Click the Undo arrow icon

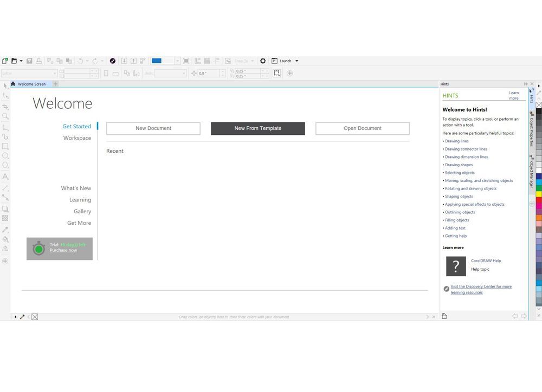pos(80,61)
